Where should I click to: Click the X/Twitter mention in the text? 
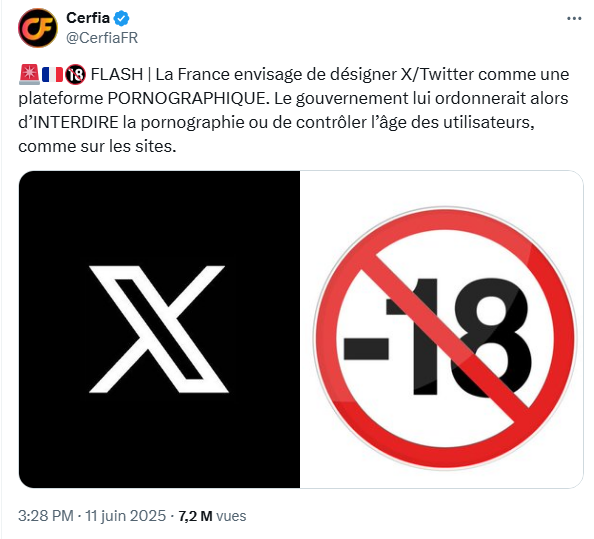437,74
